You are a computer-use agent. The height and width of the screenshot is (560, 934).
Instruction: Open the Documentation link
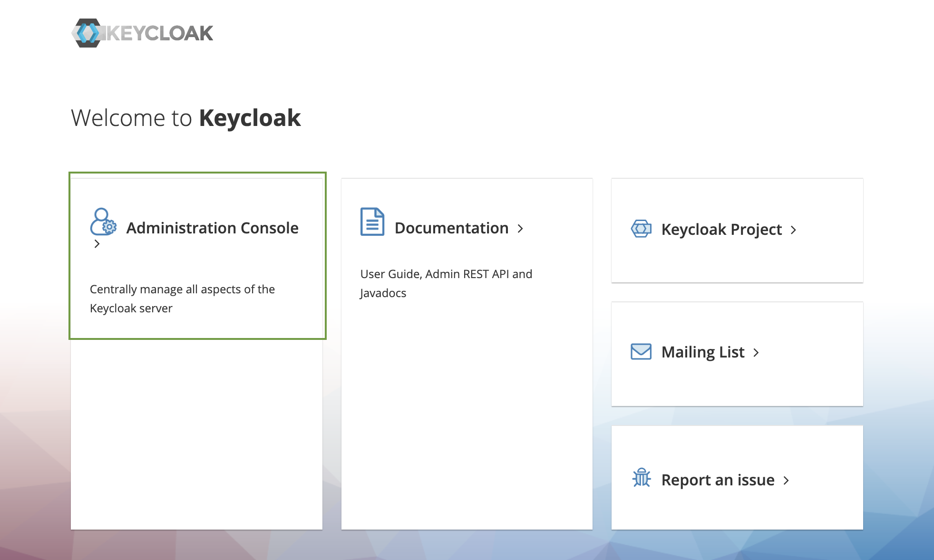[451, 228]
